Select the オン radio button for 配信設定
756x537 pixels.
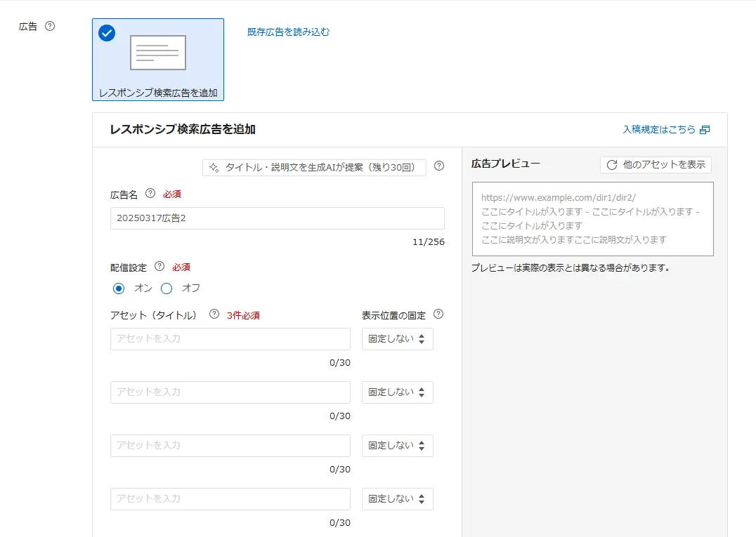(x=117, y=288)
